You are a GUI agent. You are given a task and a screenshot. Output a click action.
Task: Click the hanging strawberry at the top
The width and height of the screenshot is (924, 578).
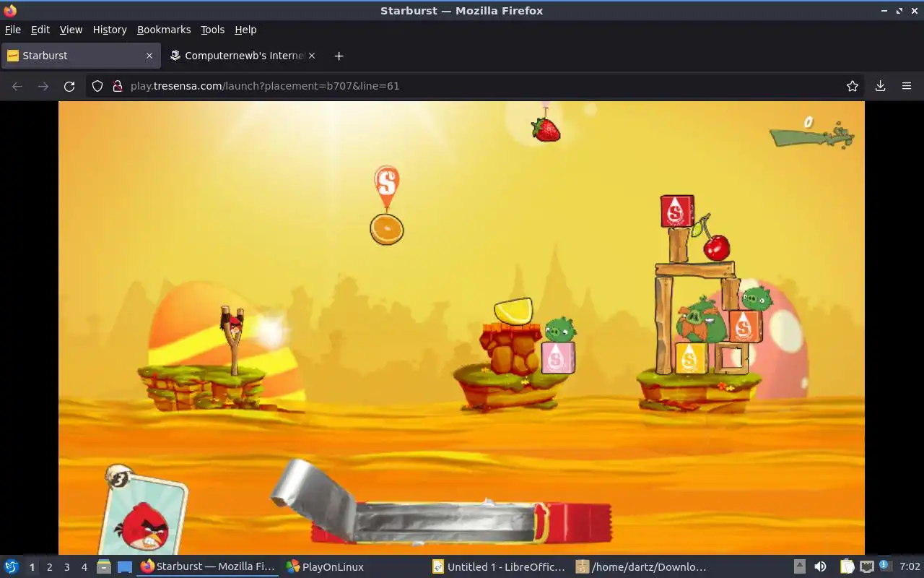[x=546, y=129]
